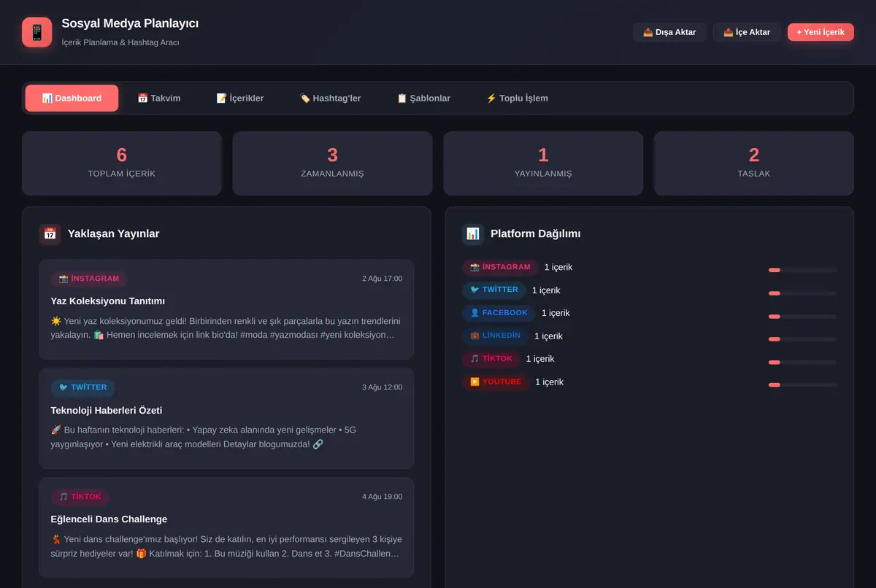876x588 pixels.
Task: Click the LinkedIn distribution progress bar
Action: [x=802, y=339]
